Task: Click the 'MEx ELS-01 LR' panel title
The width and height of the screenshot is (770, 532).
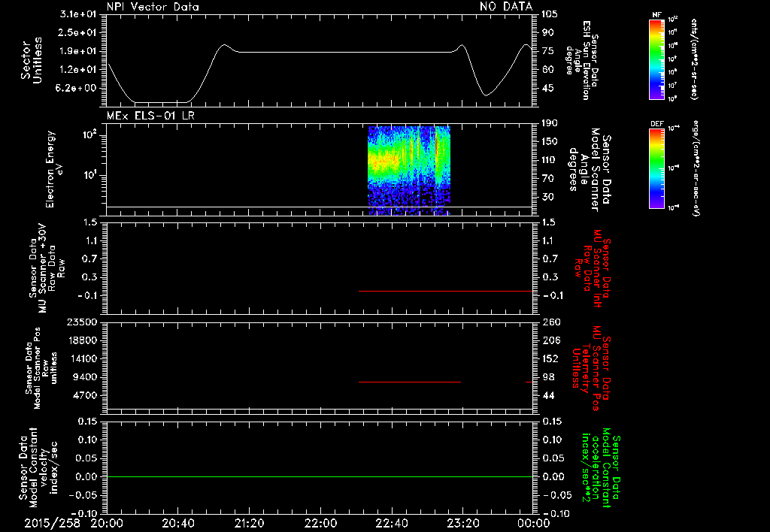Action: tap(150, 116)
